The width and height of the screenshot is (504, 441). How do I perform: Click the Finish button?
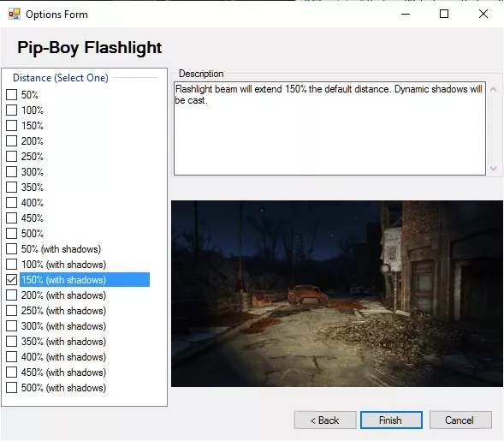pos(391,420)
